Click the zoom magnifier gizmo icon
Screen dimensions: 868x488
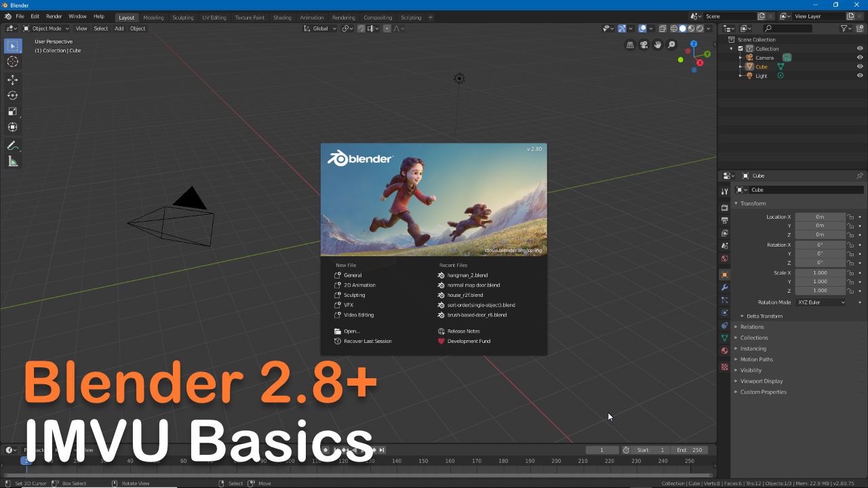coord(672,45)
